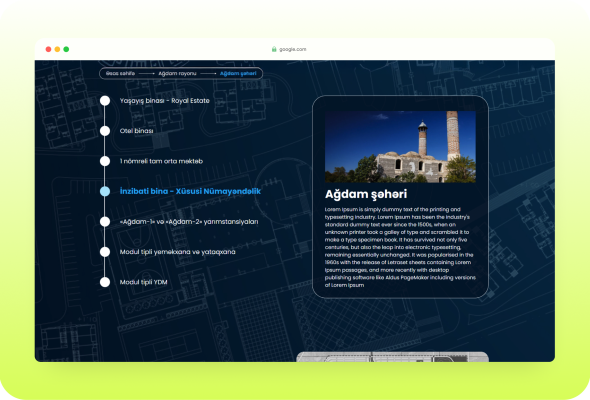Open Yaşayış binası - Royal Estate item

[x=164, y=101]
